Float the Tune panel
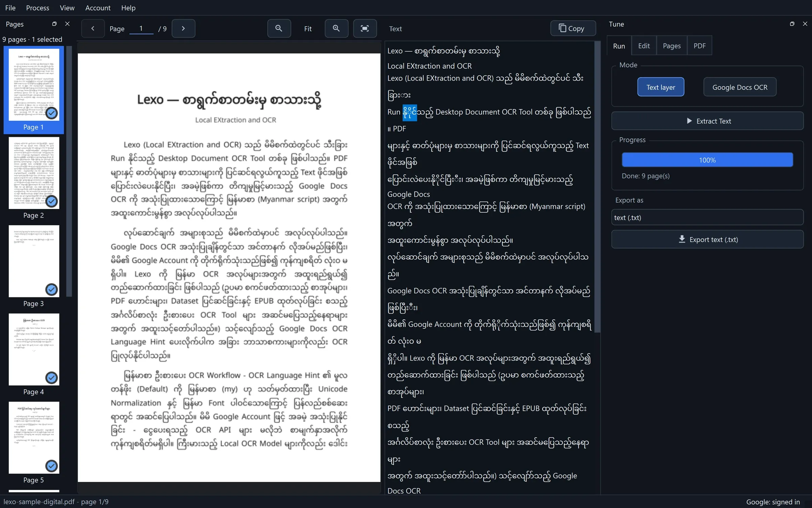812x508 pixels. coord(792,24)
